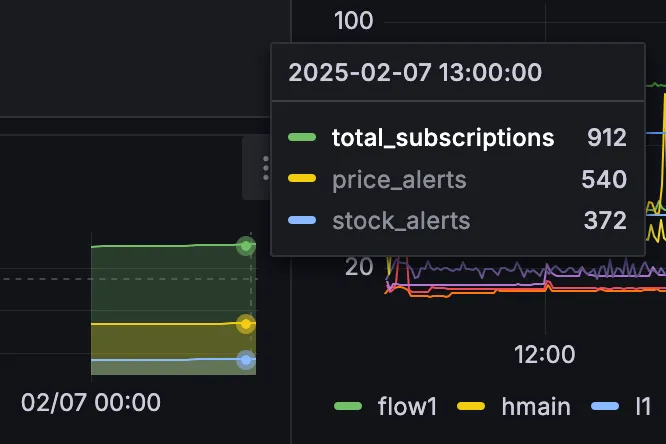
Task: Click blue swatch beside stock_alerts in tooltip
Action: coord(301,221)
